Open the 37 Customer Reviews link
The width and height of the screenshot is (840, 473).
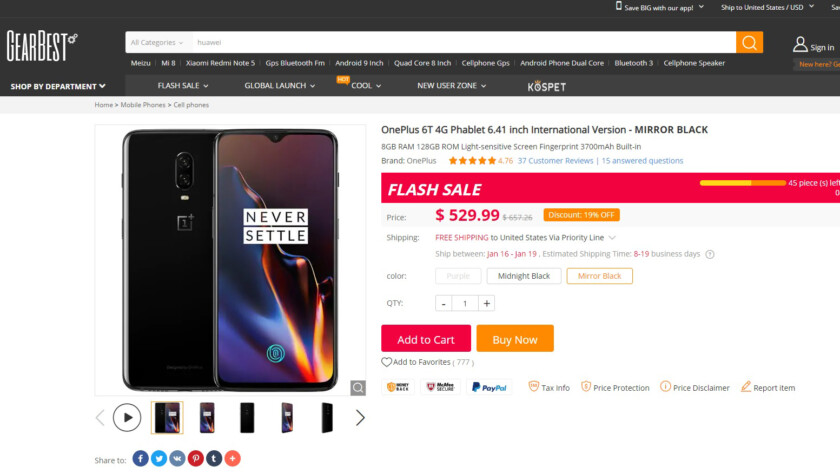555,160
